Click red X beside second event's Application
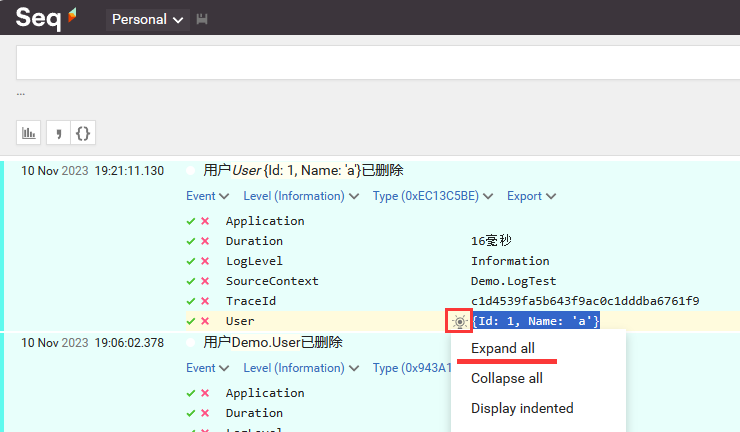 [205, 393]
